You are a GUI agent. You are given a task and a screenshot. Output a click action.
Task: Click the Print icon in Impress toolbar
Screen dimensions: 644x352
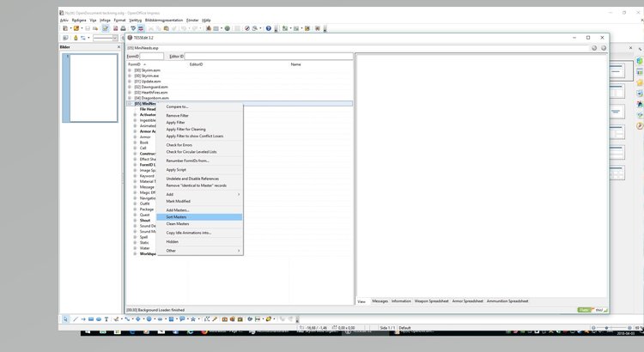coord(123,28)
